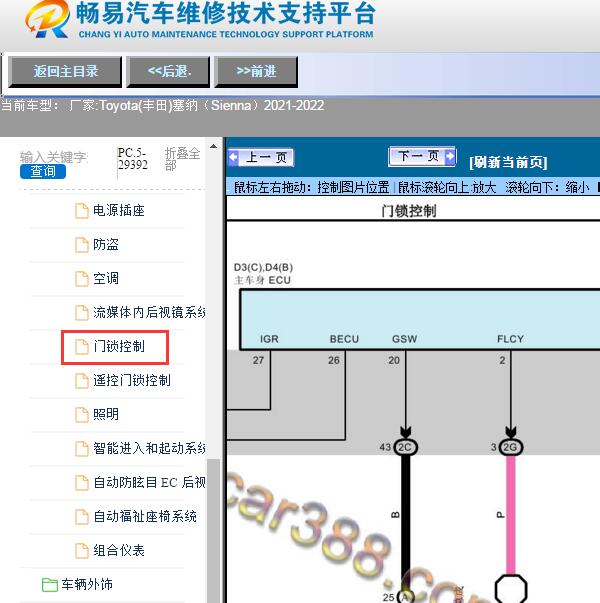The width and height of the screenshot is (600, 603).
Task: Click the 2C connector node in diagram
Action: point(405,447)
